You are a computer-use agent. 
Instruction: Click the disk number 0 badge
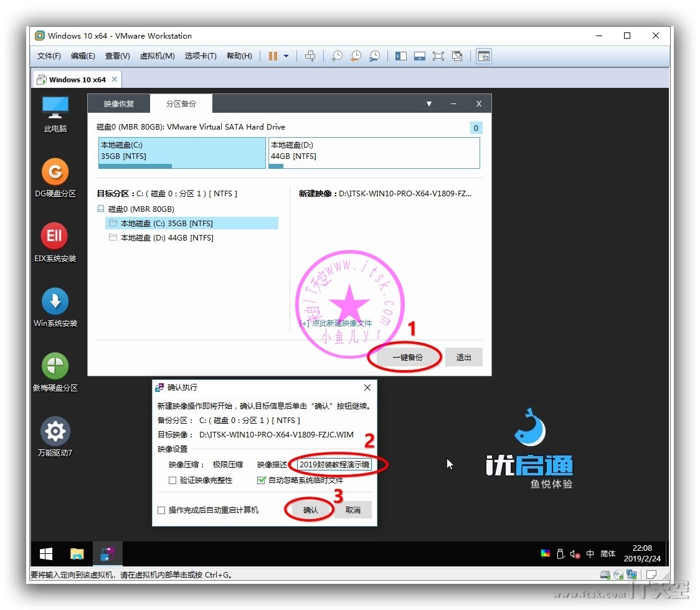(x=476, y=128)
